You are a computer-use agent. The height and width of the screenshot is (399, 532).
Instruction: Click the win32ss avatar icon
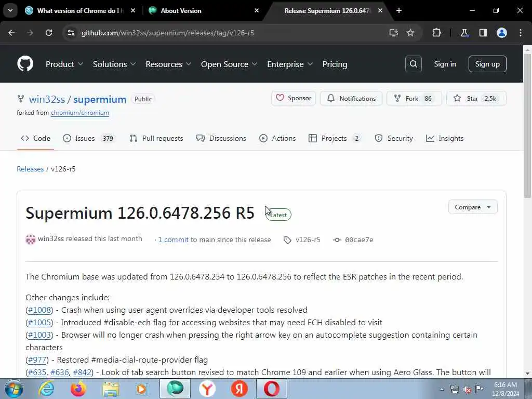click(31, 239)
